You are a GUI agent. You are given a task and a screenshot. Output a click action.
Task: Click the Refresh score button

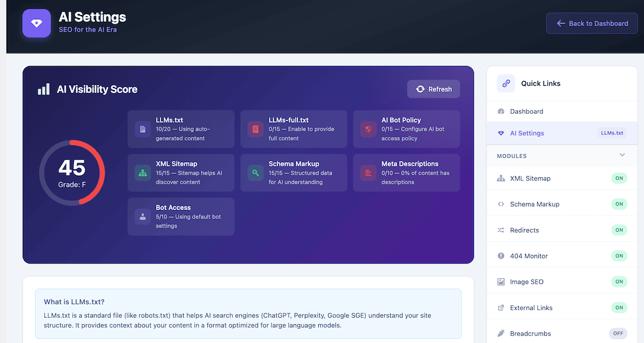434,89
